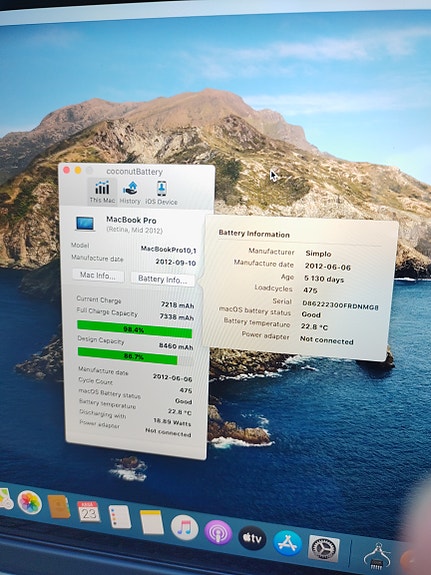Click the Mac Info... button
The width and height of the screenshot is (431, 575).
98,275
